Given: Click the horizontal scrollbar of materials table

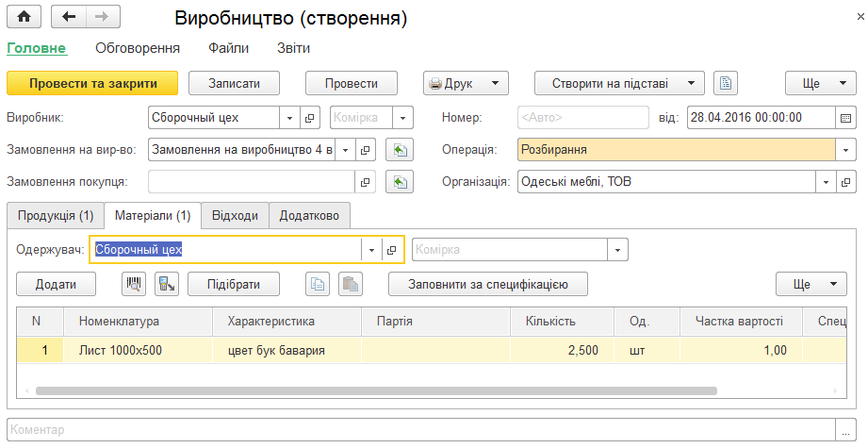Looking at the screenshot, I should click(376, 391).
